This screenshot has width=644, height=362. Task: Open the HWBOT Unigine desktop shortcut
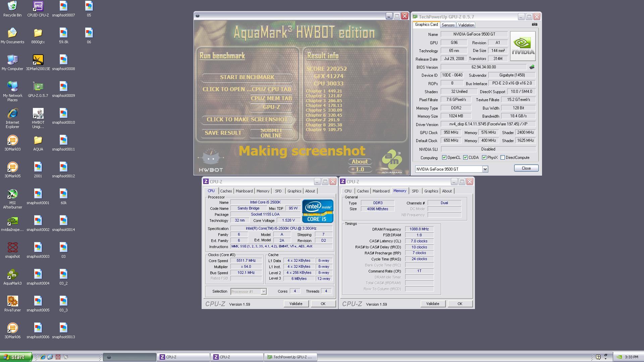pos(38,118)
